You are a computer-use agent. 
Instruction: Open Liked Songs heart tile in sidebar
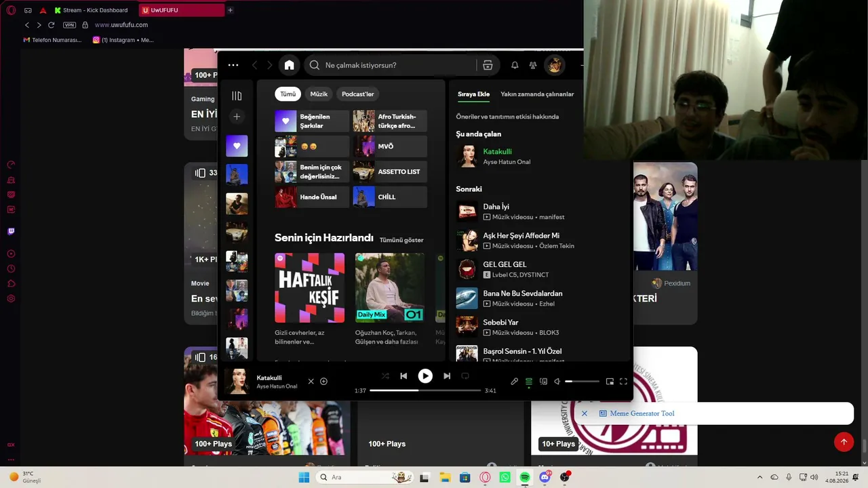237,146
